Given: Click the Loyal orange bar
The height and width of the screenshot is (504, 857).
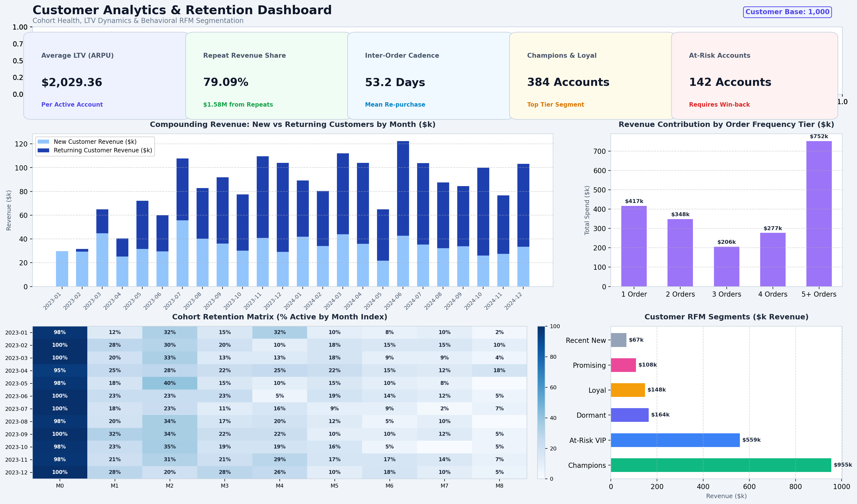Looking at the screenshot, I should pos(628,390).
